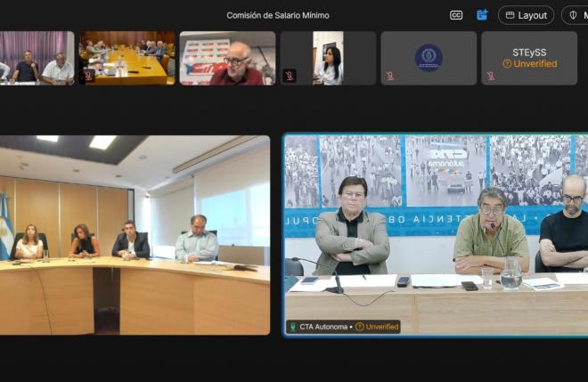Click the question mark icon on STEySS tile
Image resolution: width=588 pixels, height=382 pixels.
pyautogui.click(x=507, y=64)
